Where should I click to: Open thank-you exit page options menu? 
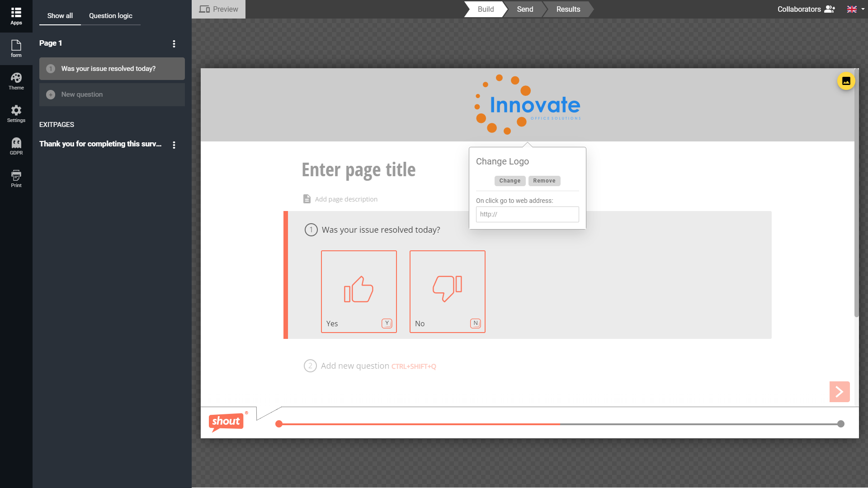tap(174, 145)
